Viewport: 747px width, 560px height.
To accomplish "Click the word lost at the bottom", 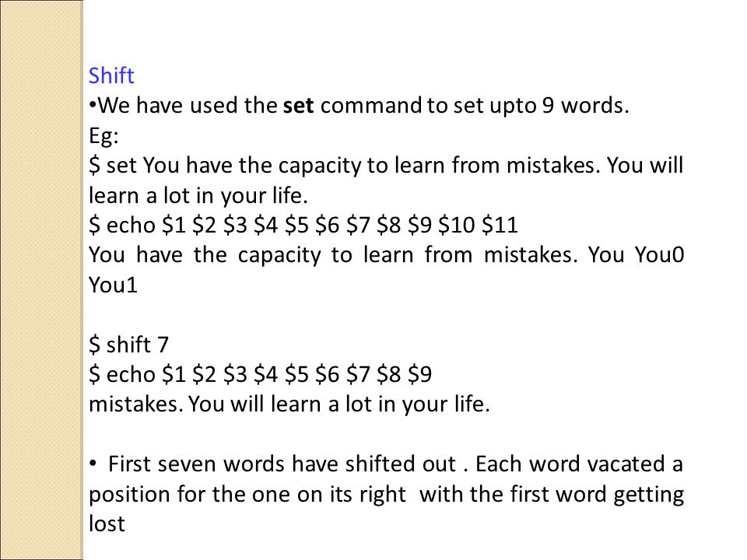I will click(107, 523).
